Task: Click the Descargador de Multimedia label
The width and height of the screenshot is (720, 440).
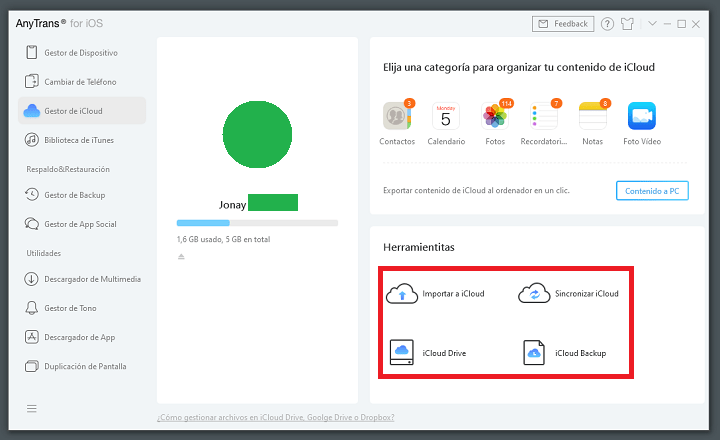Action: pyautogui.click(x=92, y=279)
